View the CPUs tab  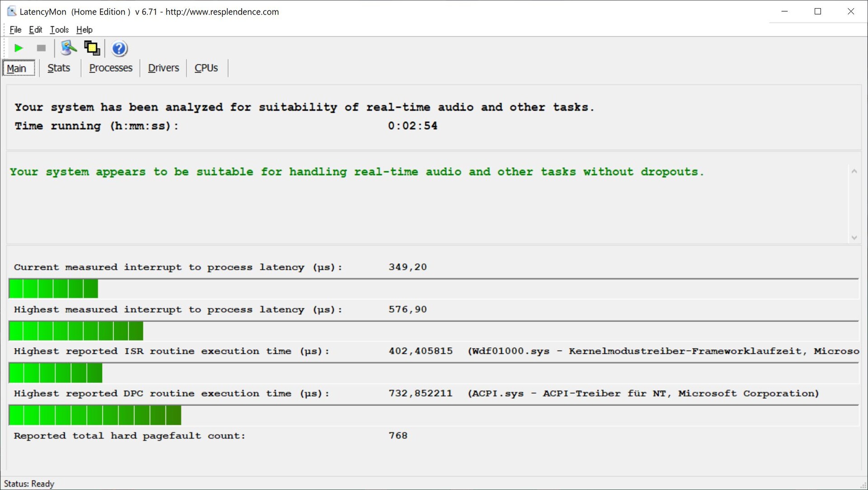(x=206, y=68)
